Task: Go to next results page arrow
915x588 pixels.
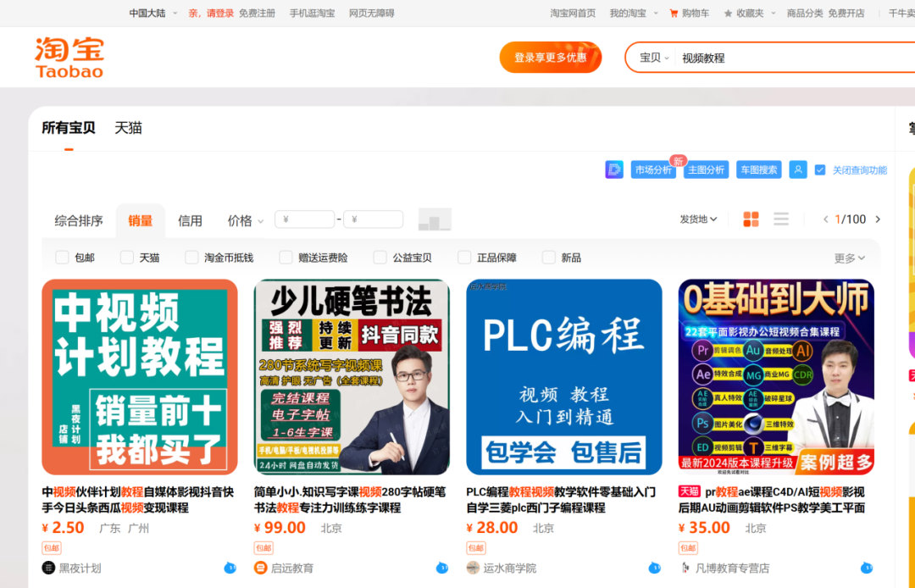Action: click(878, 219)
